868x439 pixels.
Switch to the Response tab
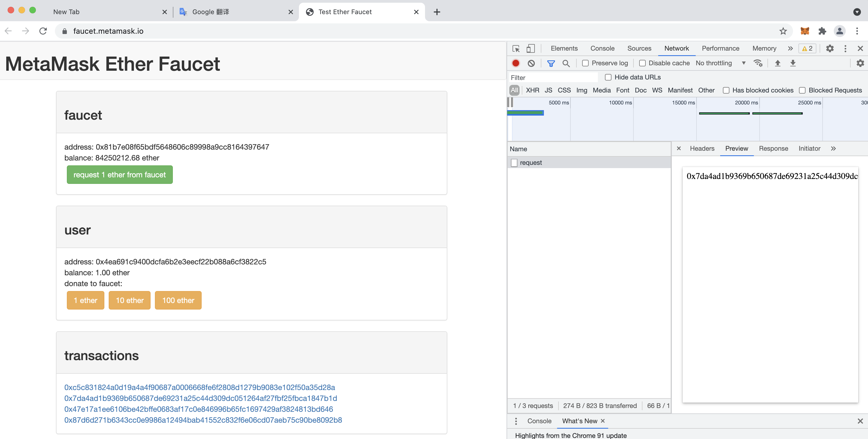click(x=773, y=148)
